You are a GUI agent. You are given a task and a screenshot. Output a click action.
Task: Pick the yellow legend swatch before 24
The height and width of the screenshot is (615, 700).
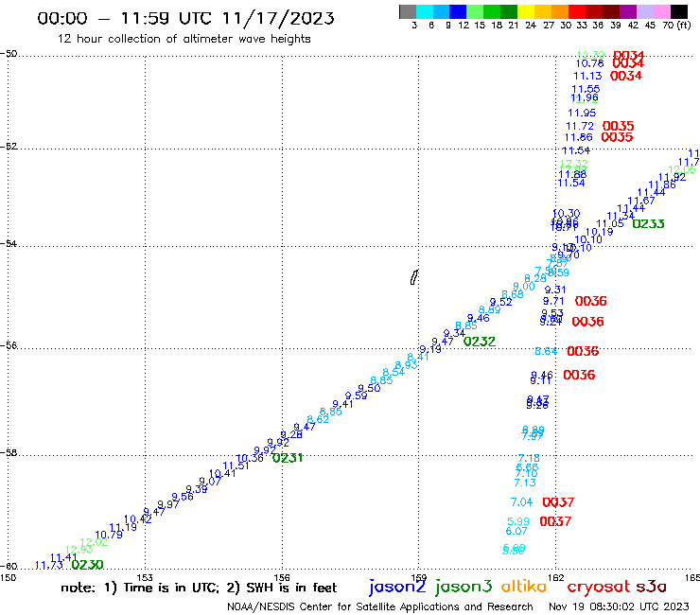525,12
